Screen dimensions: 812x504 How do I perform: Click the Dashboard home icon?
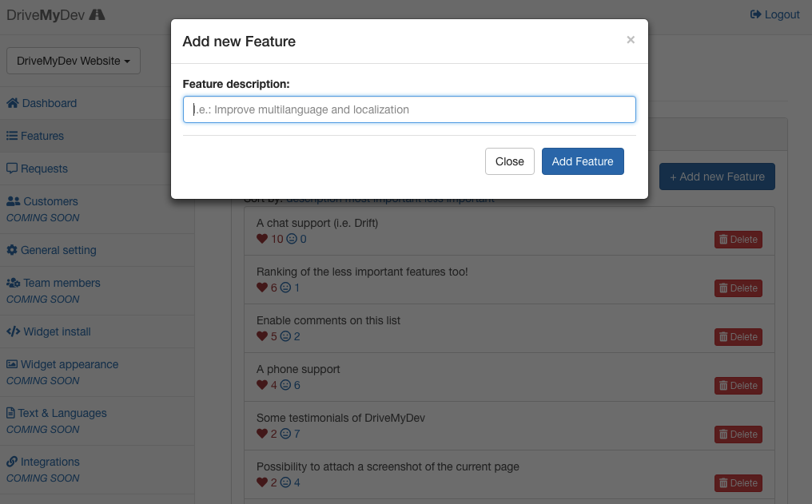[x=13, y=103]
